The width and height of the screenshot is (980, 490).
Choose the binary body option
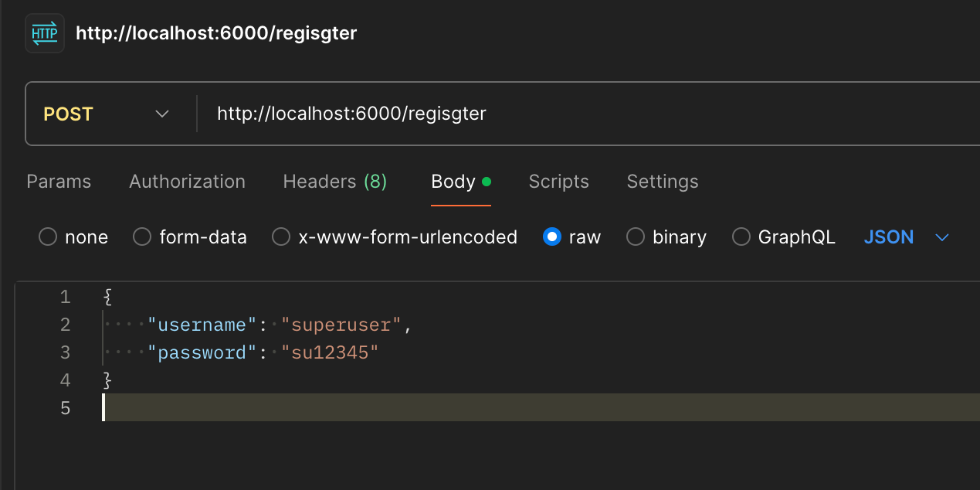(636, 237)
